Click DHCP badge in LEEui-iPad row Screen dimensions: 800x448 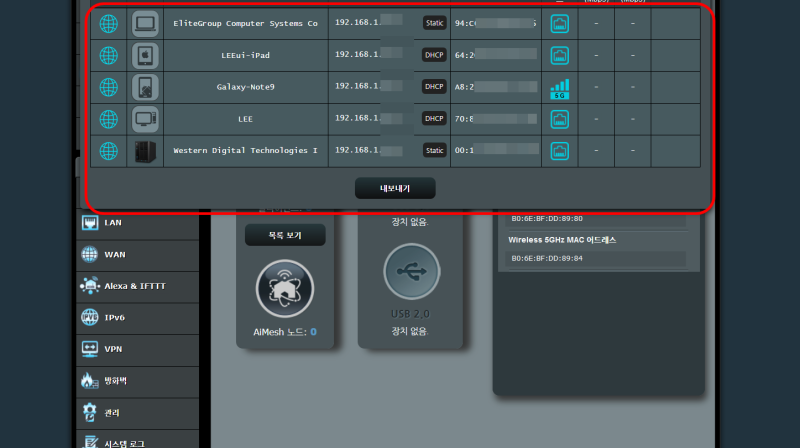[x=434, y=55]
